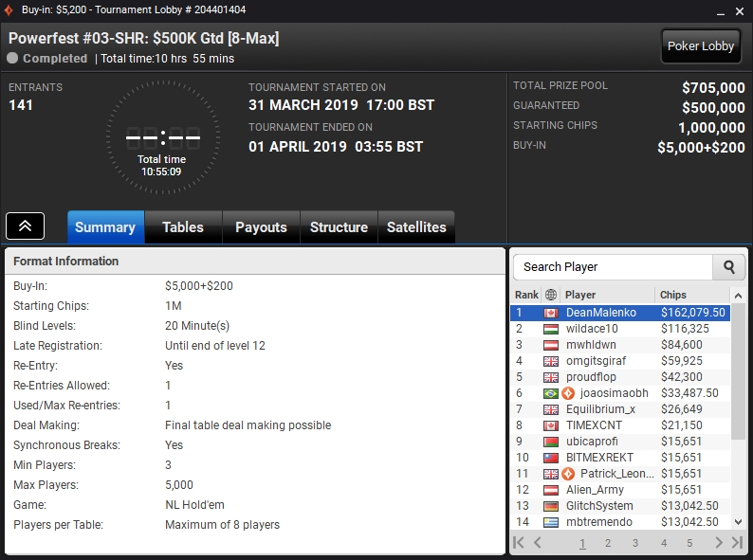View the Satellites tab
The image size is (753, 560).
pyautogui.click(x=416, y=227)
